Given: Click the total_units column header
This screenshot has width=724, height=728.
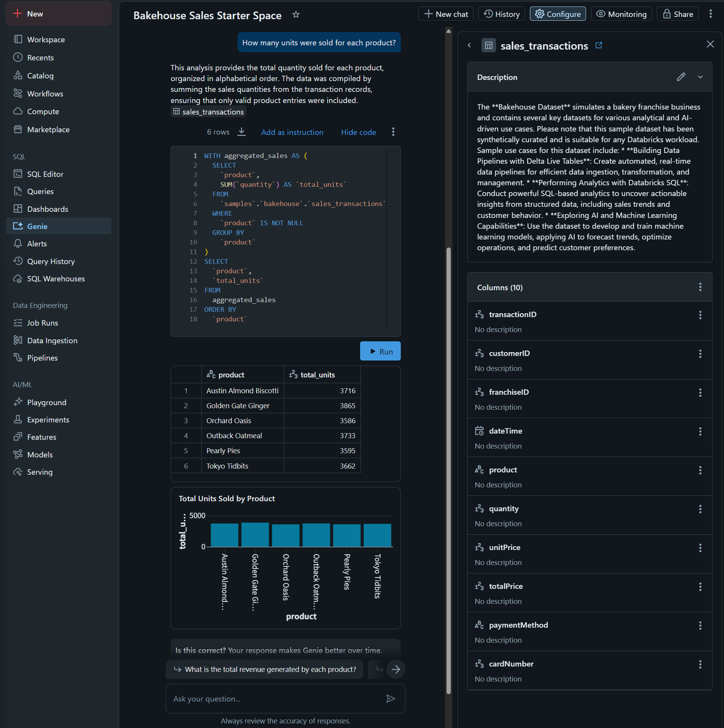Looking at the screenshot, I should (x=322, y=375).
